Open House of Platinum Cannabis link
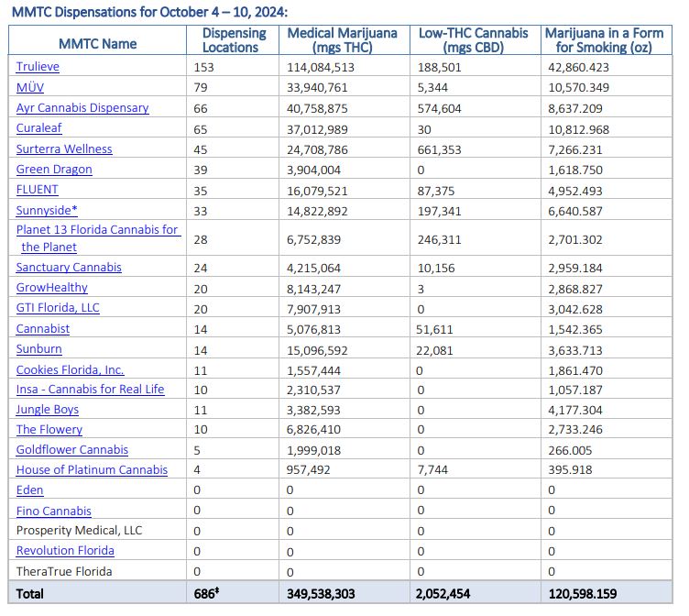 [92, 470]
